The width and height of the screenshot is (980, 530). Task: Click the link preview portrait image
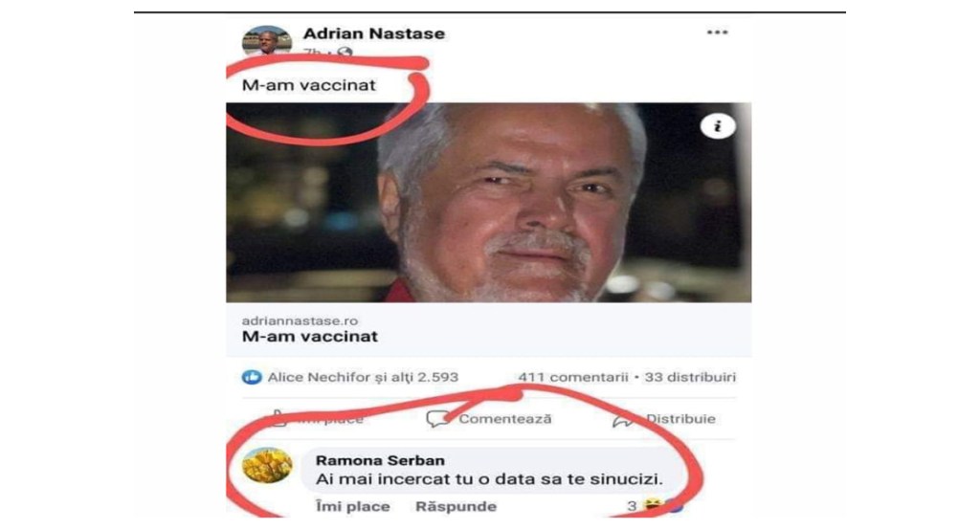tap(489, 203)
